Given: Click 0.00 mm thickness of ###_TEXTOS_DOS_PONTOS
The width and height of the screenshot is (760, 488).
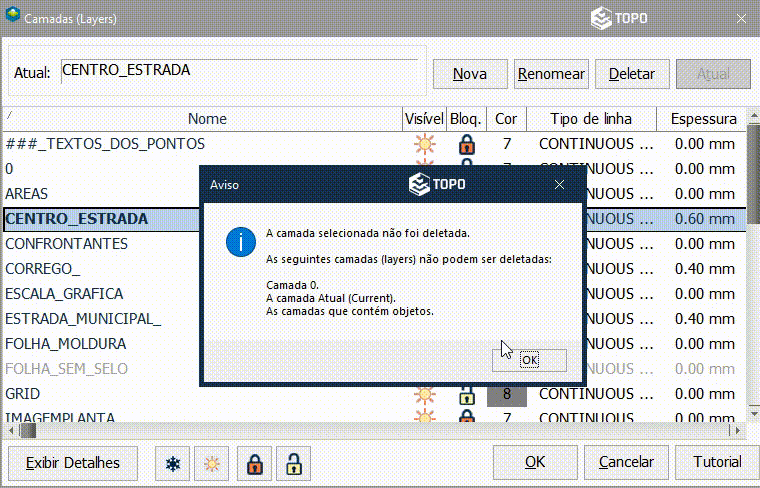Looking at the screenshot, I should tap(704, 144).
